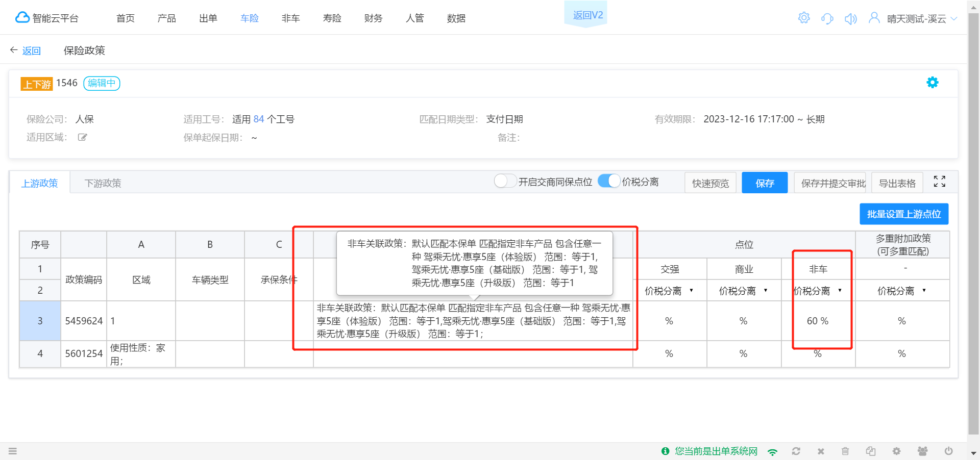Click 编辑中 status tag
The width and height of the screenshot is (980, 460).
pos(102,83)
